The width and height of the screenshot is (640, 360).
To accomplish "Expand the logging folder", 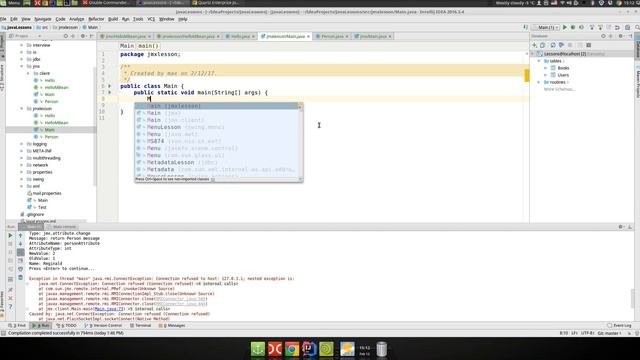I will [22, 144].
